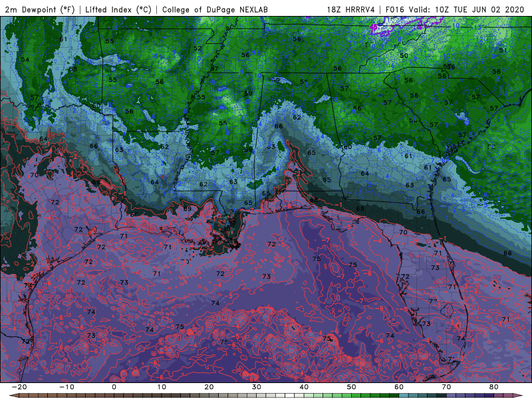Click the "F016" forecast hour text
The image size is (532, 399).
[395, 9]
